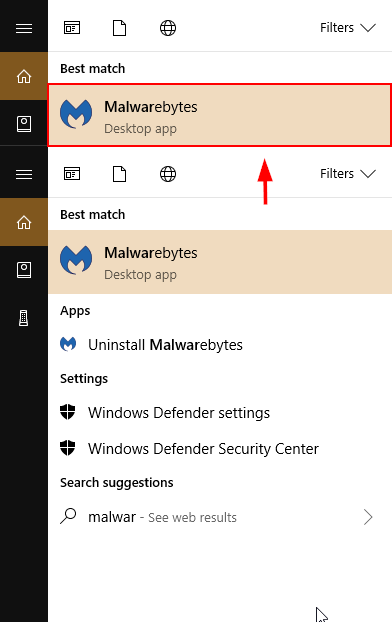Click the lower Documents filter icon
The height and width of the screenshot is (622, 392).
(119, 174)
